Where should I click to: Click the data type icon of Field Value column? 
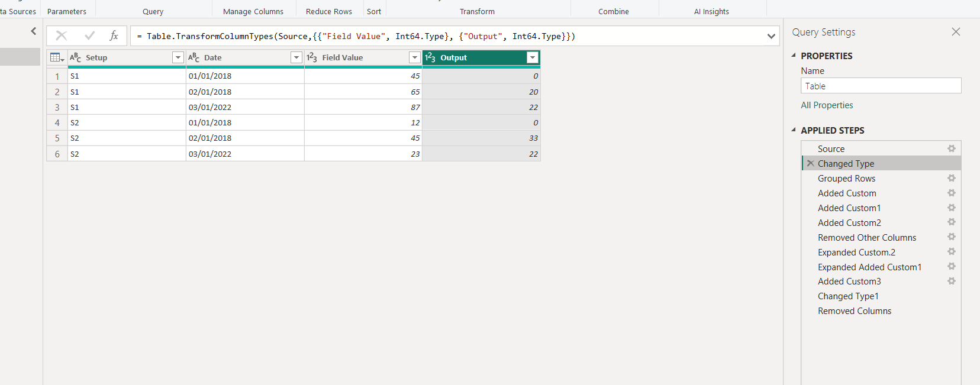312,57
